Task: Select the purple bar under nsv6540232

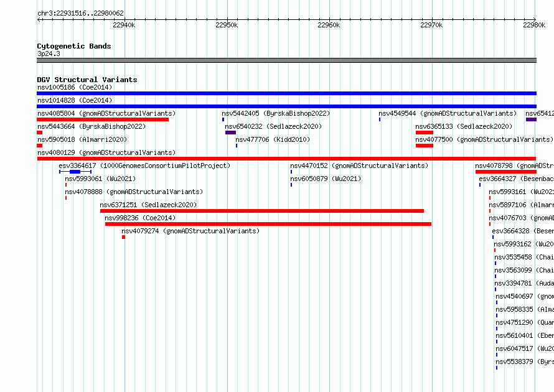Action: coord(230,133)
